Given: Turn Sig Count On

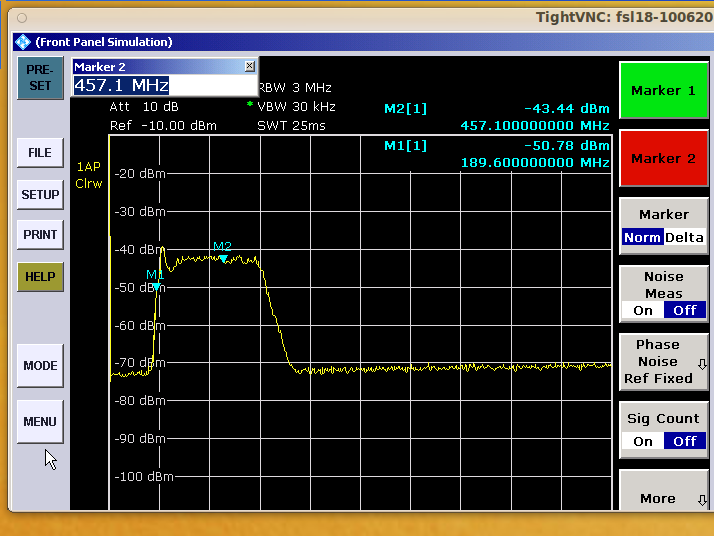Looking at the screenshot, I should pyautogui.click(x=643, y=441).
